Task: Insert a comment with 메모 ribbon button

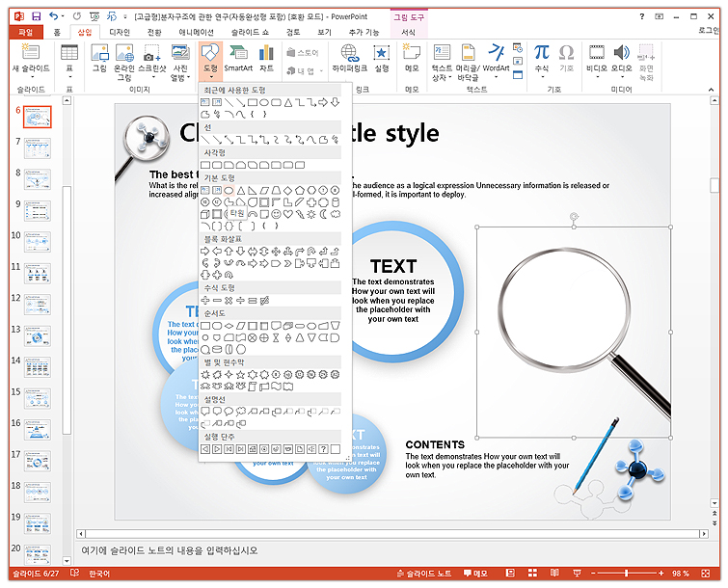Action: pos(412,59)
